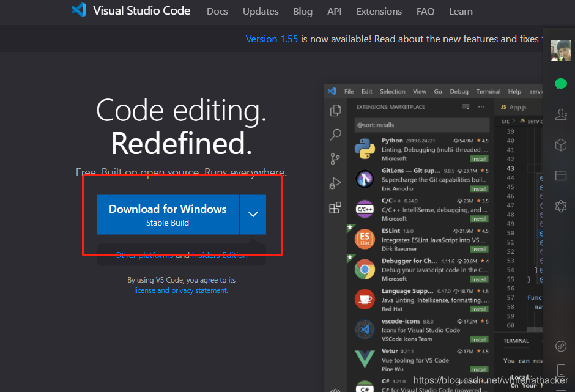Open the Extensions navigation link
The height and width of the screenshot is (392, 575).
[379, 12]
